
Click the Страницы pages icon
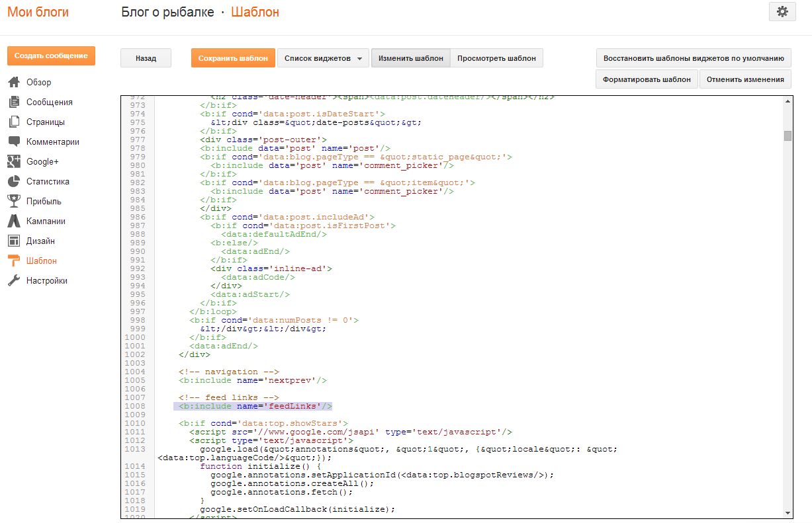[x=14, y=122]
